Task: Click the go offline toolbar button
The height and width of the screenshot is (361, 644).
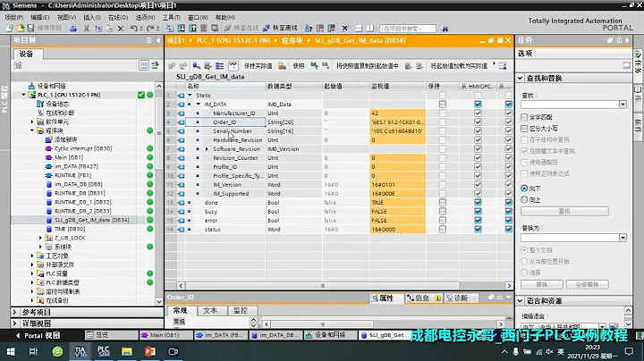Action: 282,29
